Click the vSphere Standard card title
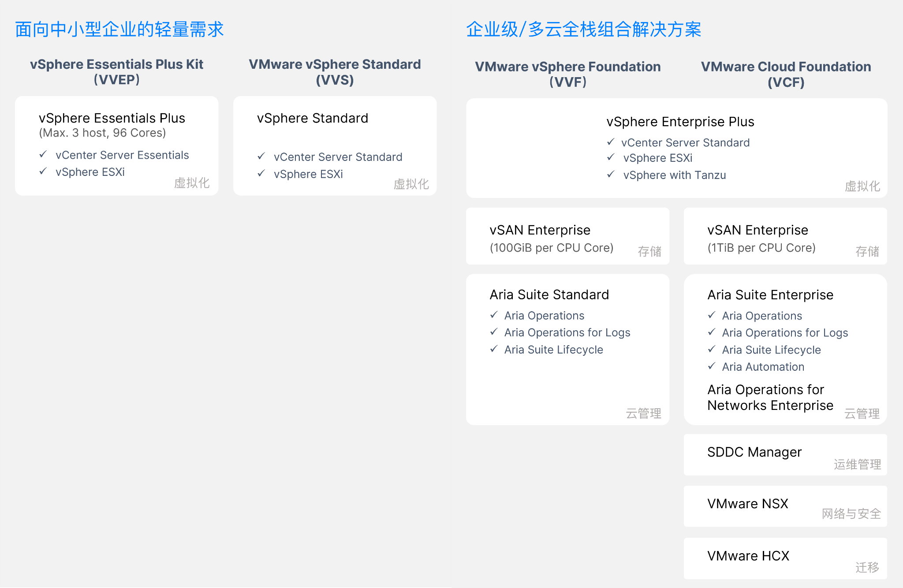Viewport: 903px width, 588px height. pyautogui.click(x=312, y=118)
